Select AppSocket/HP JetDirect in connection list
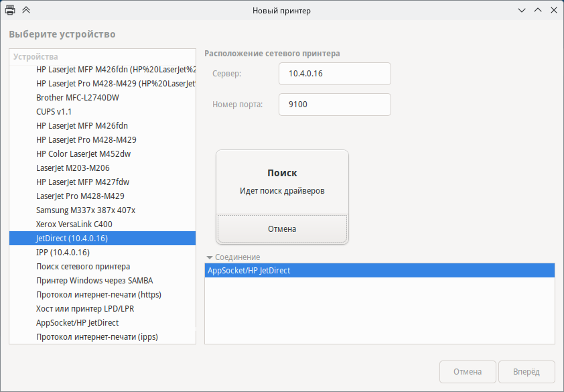This screenshot has width=564, height=392. tap(379, 271)
